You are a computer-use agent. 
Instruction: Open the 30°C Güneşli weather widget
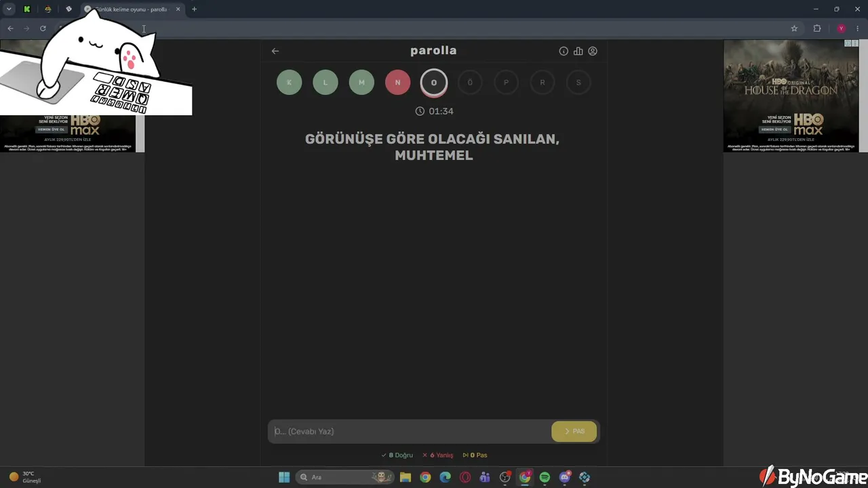click(x=25, y=477)
